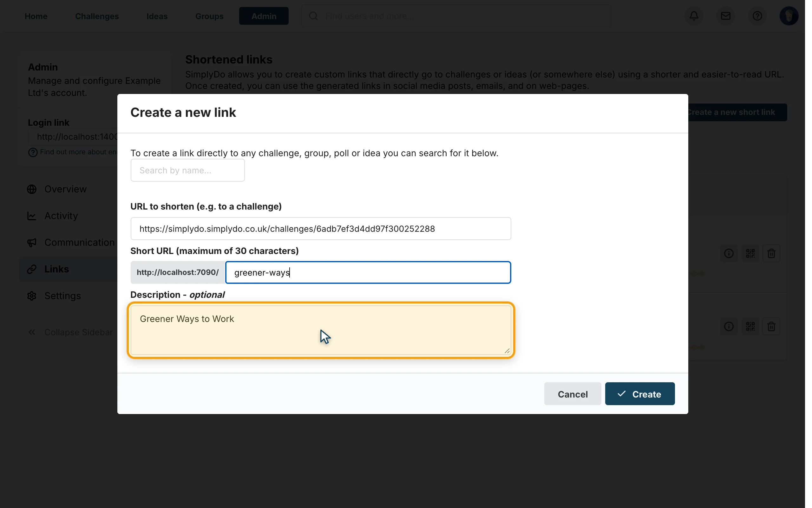Click the http://localhost:7090/ prefix label

tap(178, 272)
